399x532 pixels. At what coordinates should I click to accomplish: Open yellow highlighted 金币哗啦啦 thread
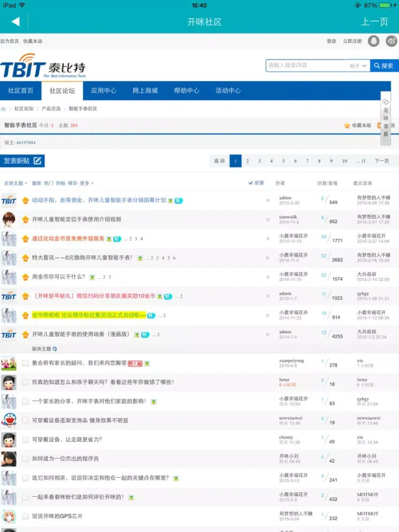tap(89, 315)
